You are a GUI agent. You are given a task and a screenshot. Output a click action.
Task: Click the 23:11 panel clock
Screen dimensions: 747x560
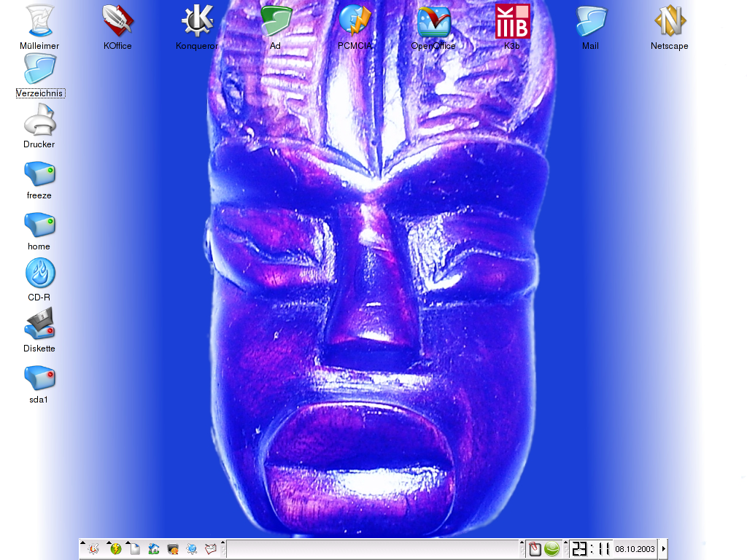pyautogui.click(x=591, y=548)
